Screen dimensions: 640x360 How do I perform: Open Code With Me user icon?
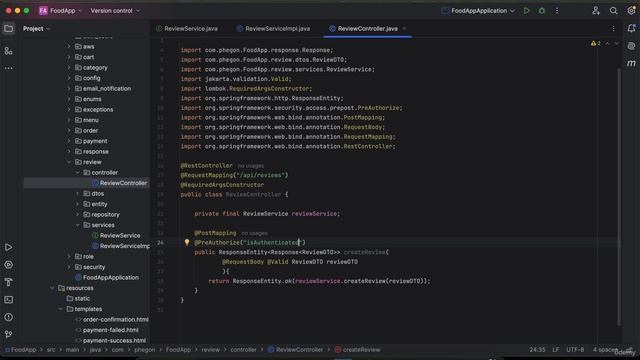(596, 11)
